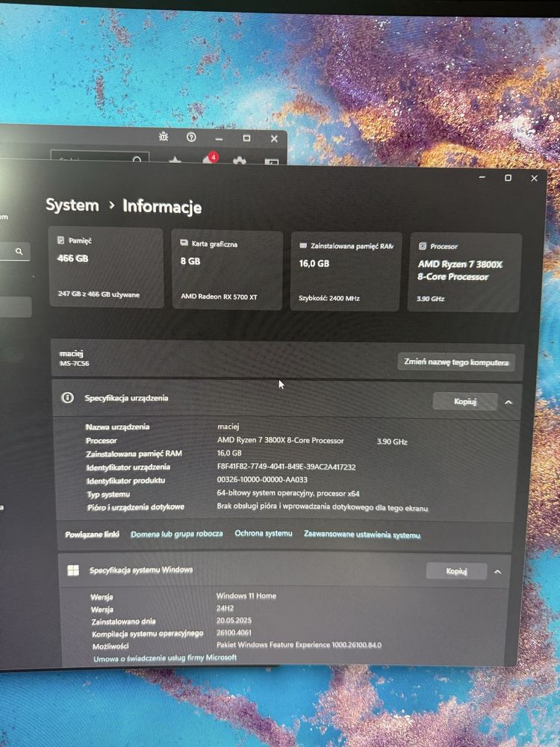Viewport: 560px width, 747px height.
Task: Open the 466 GB Pamięć storage card
Action: tap(106, 267)
